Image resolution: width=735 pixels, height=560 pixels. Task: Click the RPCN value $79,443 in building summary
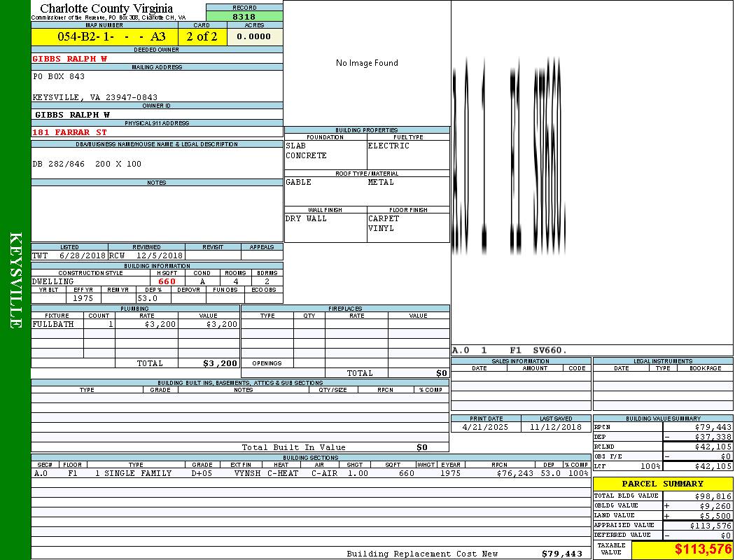[x=713, y=426]
